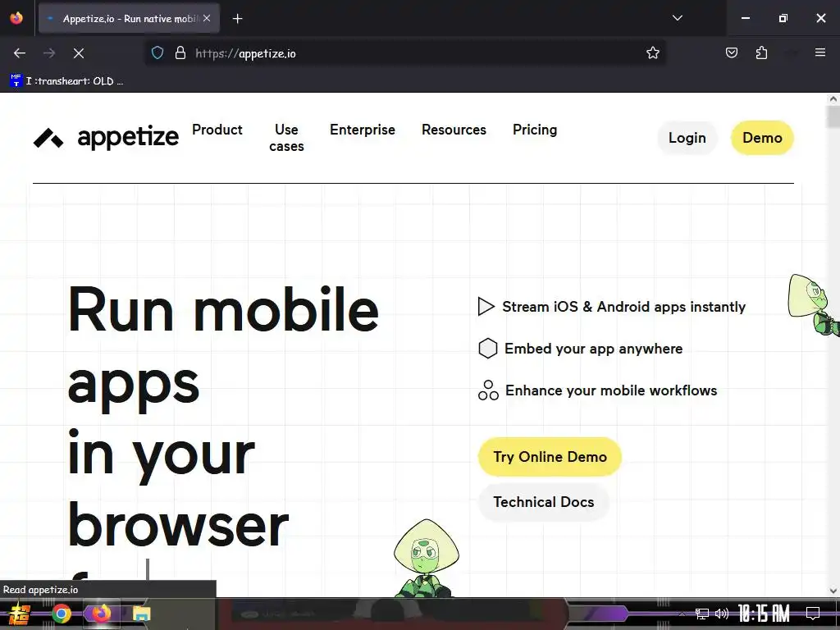Open the notification center icon
This screenshot has width=840, height=630.
[813, 614]
